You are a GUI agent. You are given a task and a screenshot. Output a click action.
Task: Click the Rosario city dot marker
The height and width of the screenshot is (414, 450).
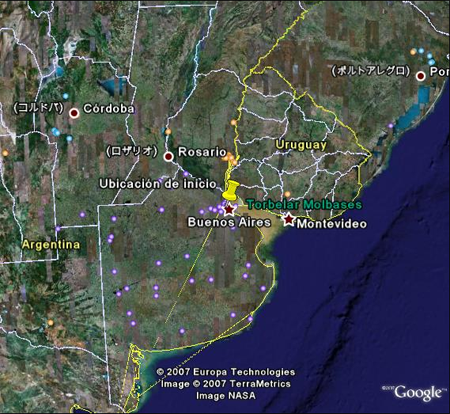pos(169,156)
